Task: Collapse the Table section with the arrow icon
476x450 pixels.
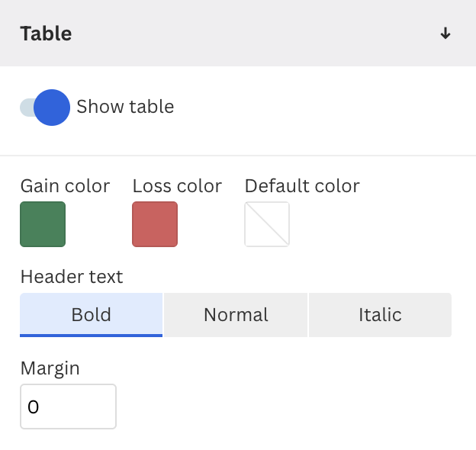Action: coord(445,33)
